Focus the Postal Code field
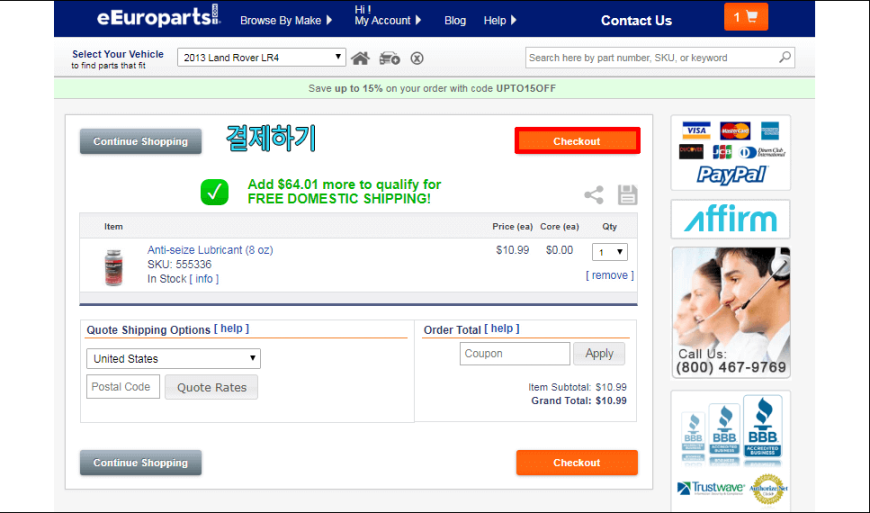 [x=123, y=387]
